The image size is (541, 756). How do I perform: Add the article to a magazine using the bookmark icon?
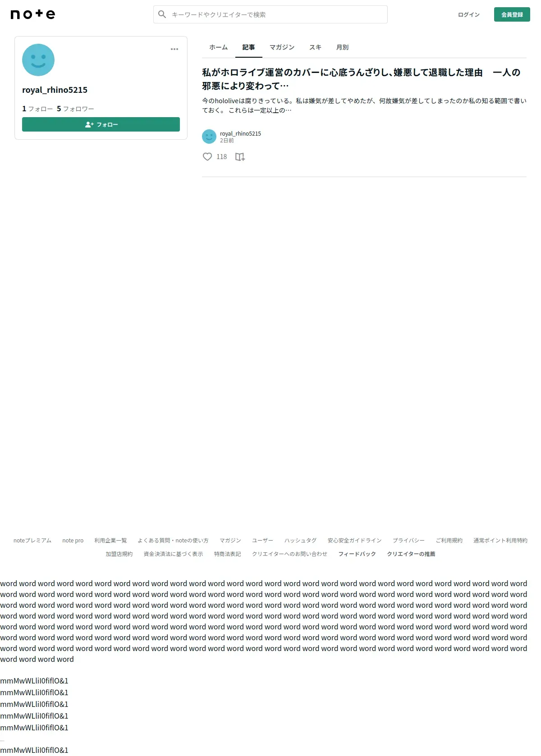240,157
